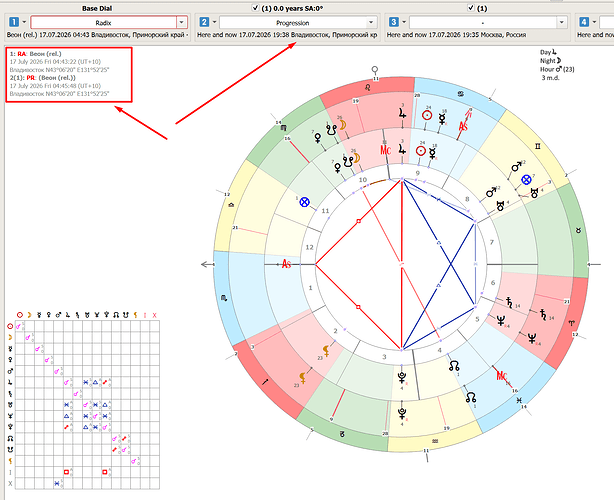Click the Веон (rel.) chart data line under dial 1
Screen dimensions: 614x500
click(x=98, y=35)
